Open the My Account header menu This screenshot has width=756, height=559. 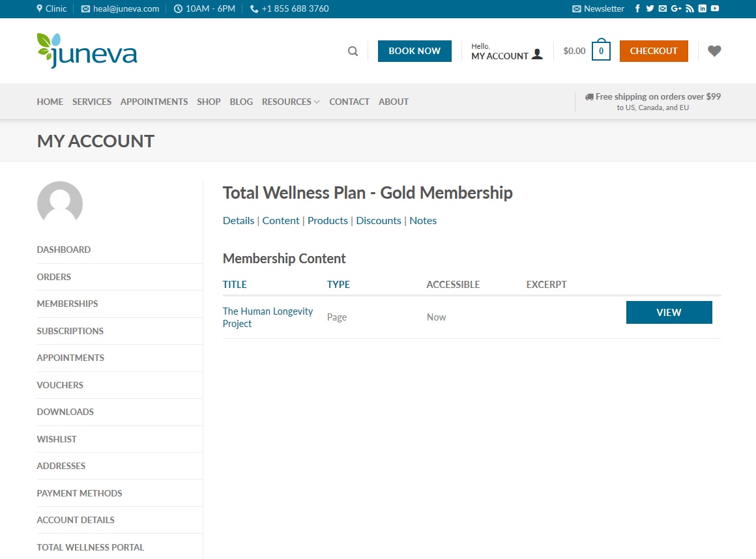click(506, 51)
